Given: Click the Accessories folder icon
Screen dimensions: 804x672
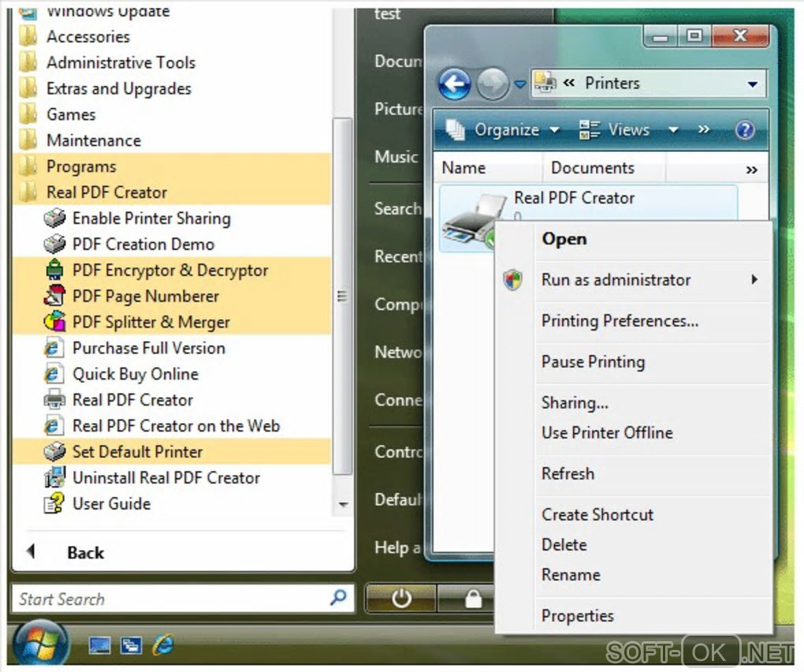Looking at the screenshot, I should click(x=28, y=36).
